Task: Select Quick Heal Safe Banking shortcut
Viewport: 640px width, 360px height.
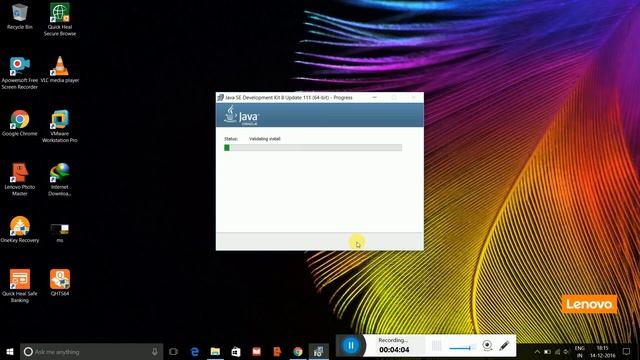Action: click(x=19, y=286)
